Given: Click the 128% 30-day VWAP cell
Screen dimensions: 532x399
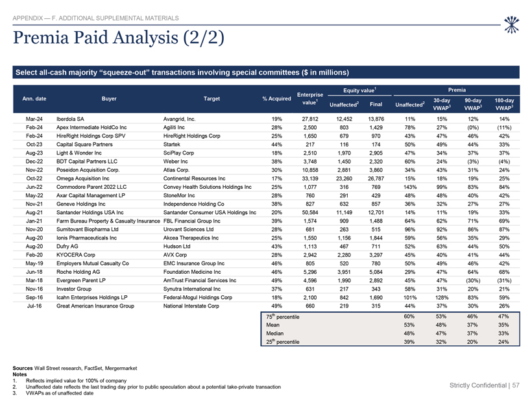Looking at the screenshot, I should click(442, 298).
